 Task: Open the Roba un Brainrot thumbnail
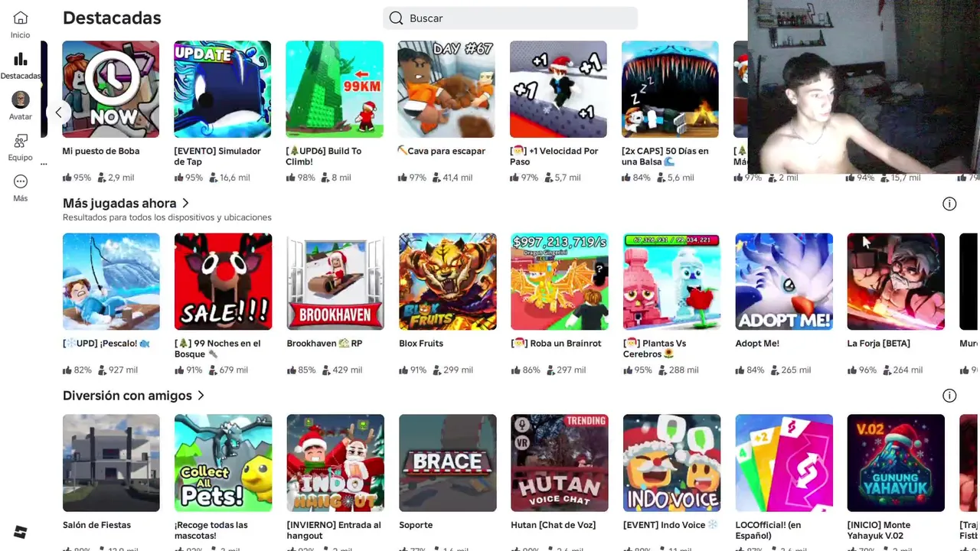click(560, 282)
